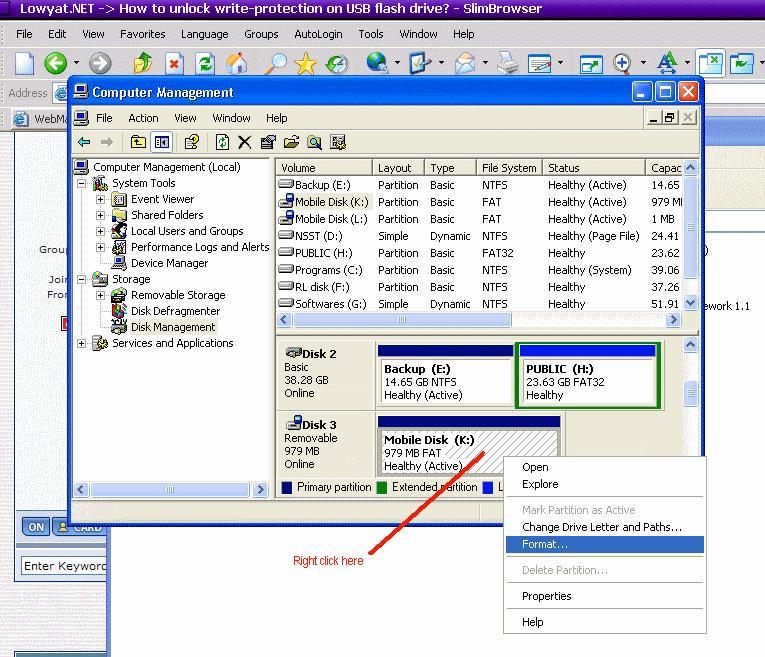Viewport: 765px width, 657px height.
Task: Click Up one level toolbar icon
Action: pyautogui.click(x=138, y=142)
